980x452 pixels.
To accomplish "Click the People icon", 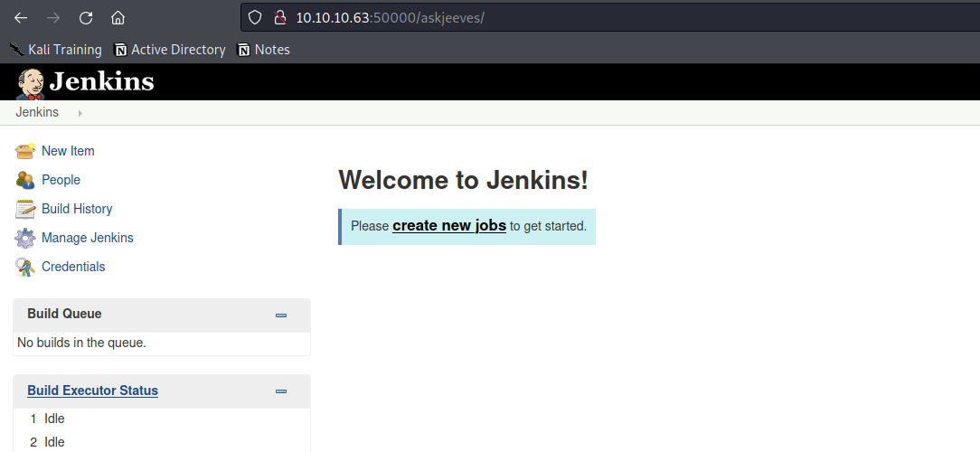I will [25, 180].
